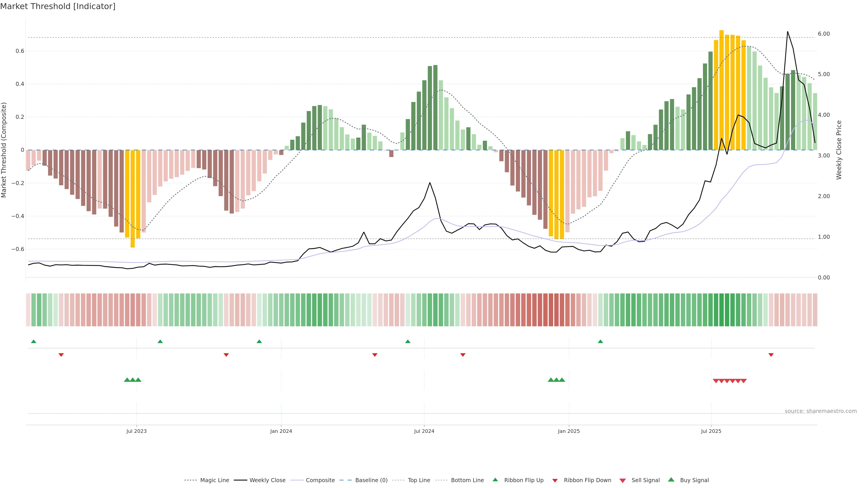Click the Weekly Close price peak near 6.00
The height and width of the screenshot is (488, 868).
coord(788,32)
